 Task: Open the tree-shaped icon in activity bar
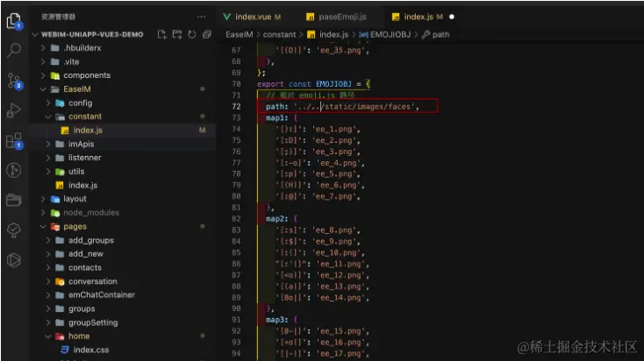(x=13, y=230)
